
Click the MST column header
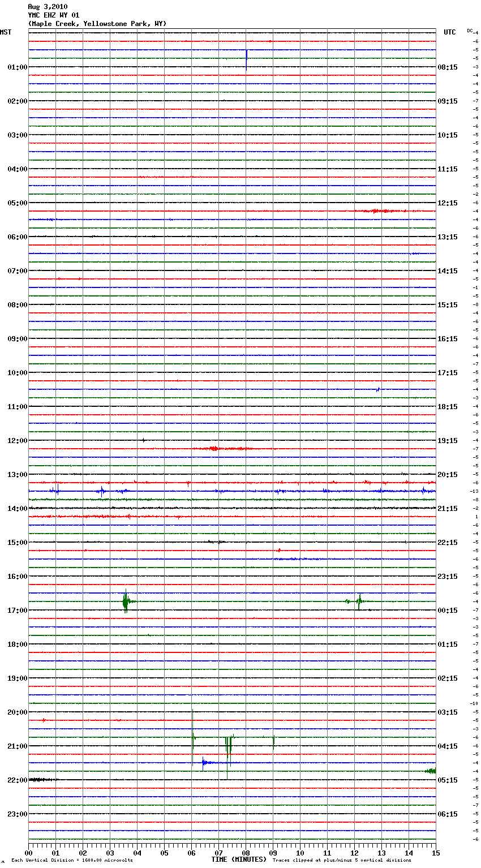(x=6, y=32)
